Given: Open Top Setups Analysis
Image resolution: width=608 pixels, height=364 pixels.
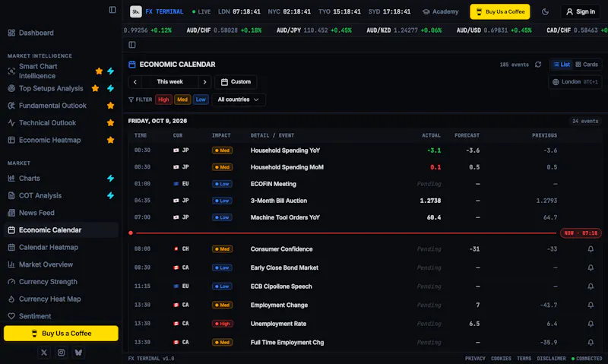Looking at the screenshot, I should pyautogui.click(x=51, y=88).
